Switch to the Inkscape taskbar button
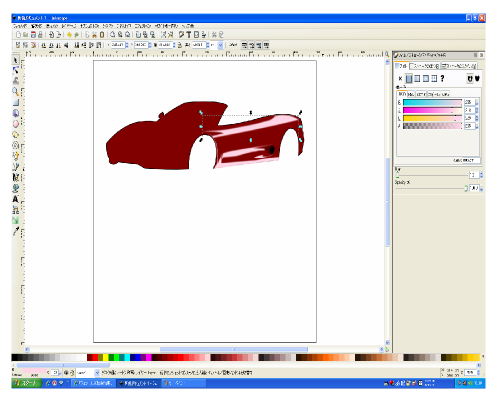500x400 pixels. pyautogui.click(x=139, y=383)
